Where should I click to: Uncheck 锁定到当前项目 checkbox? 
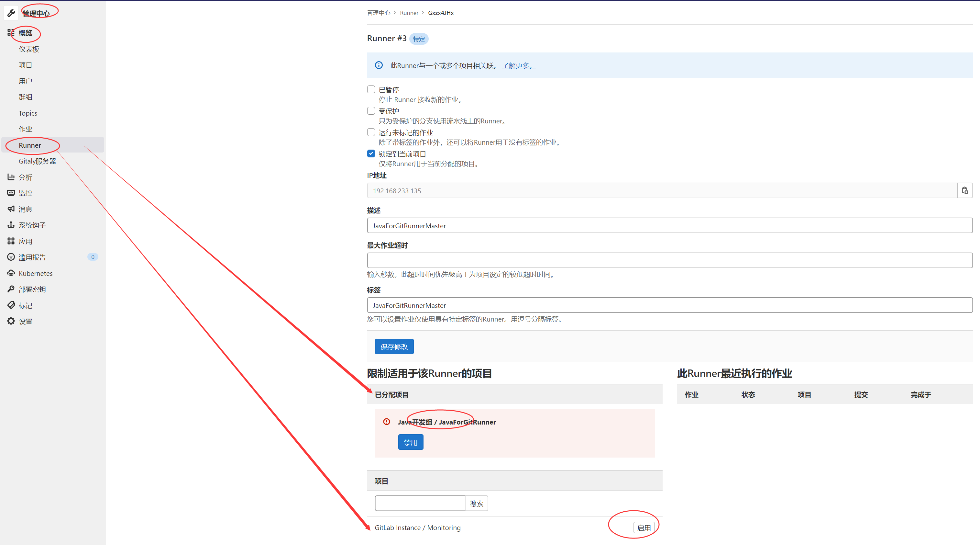371,153
